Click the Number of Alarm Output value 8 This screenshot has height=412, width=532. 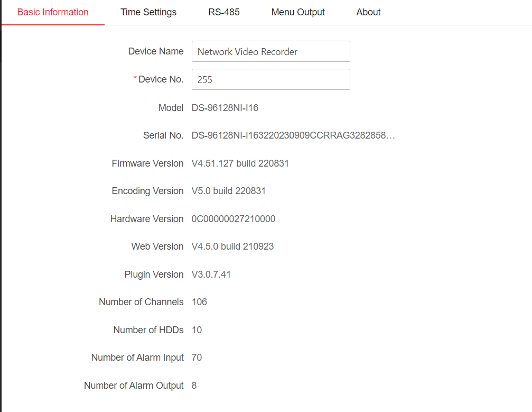coord(194,386)
